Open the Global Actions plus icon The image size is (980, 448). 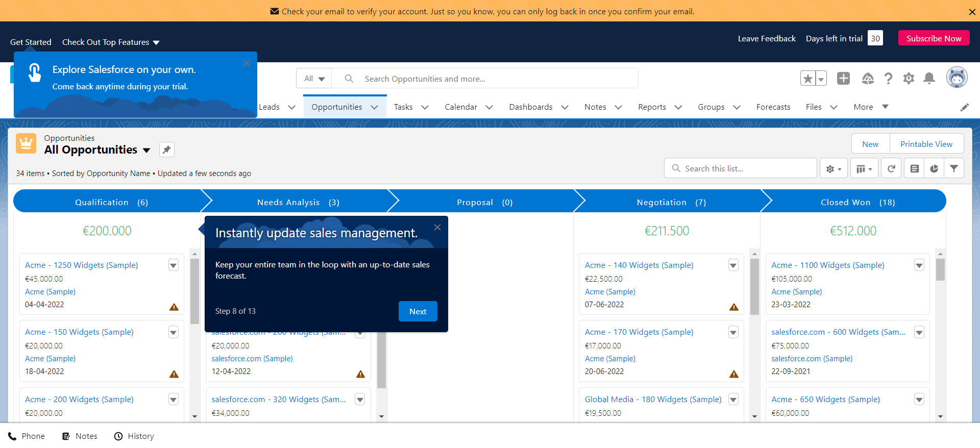pyautogui.click(x=843, y=78)
